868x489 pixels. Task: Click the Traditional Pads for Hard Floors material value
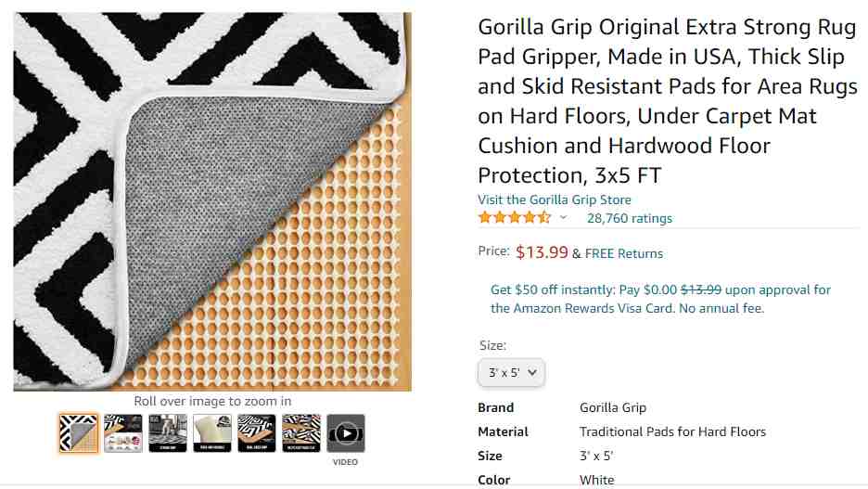672,431
